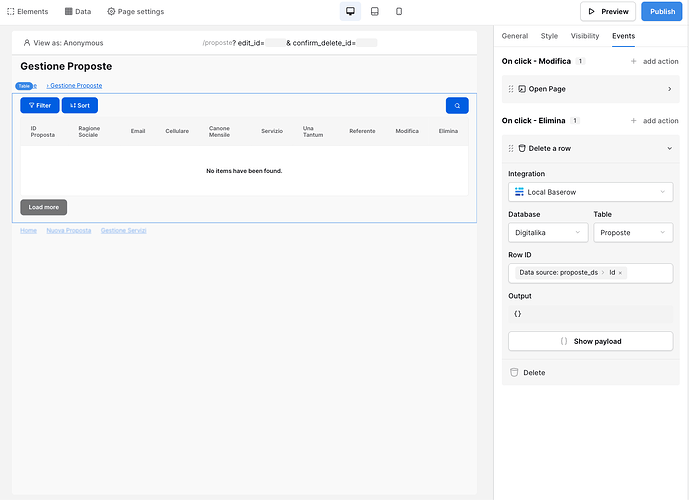This screenshot has height=500, width=689.
Task: Open the Database dropdown showing Digitalika
Action: pos(548,232)
